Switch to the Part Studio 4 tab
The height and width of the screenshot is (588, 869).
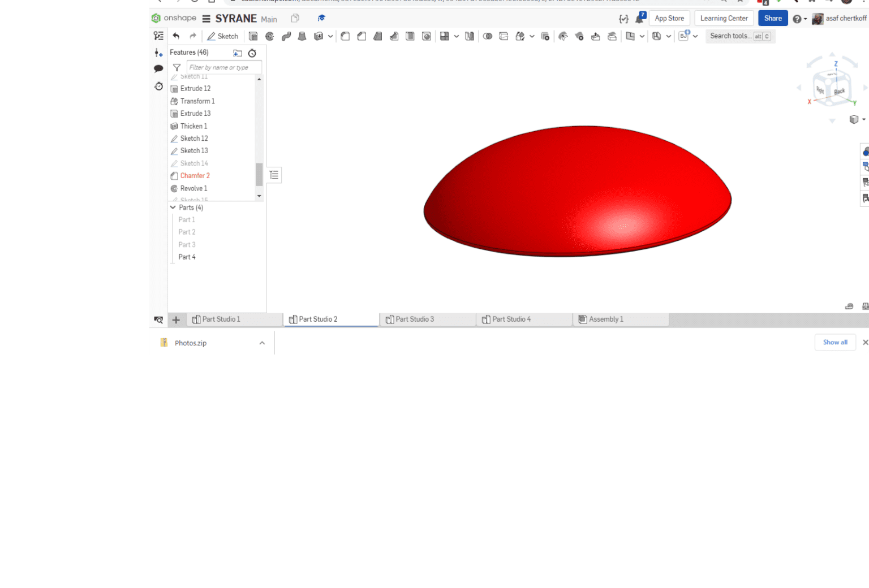coord(524,319)
